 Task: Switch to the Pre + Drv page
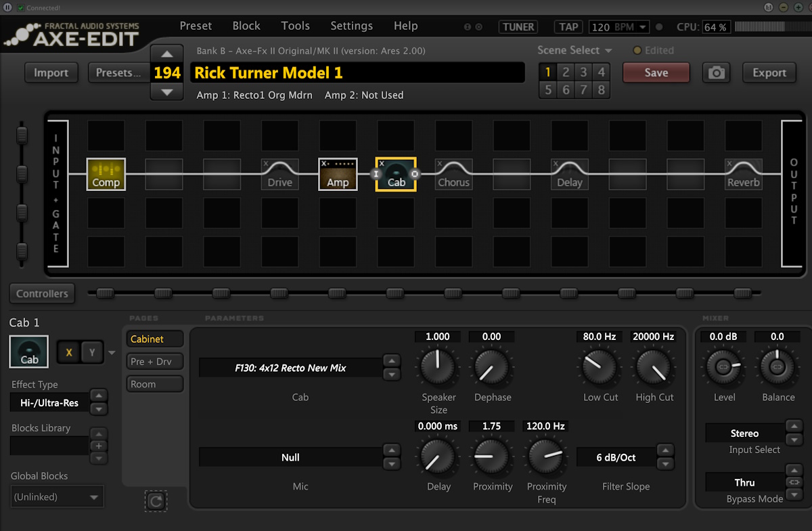point(155,361)
